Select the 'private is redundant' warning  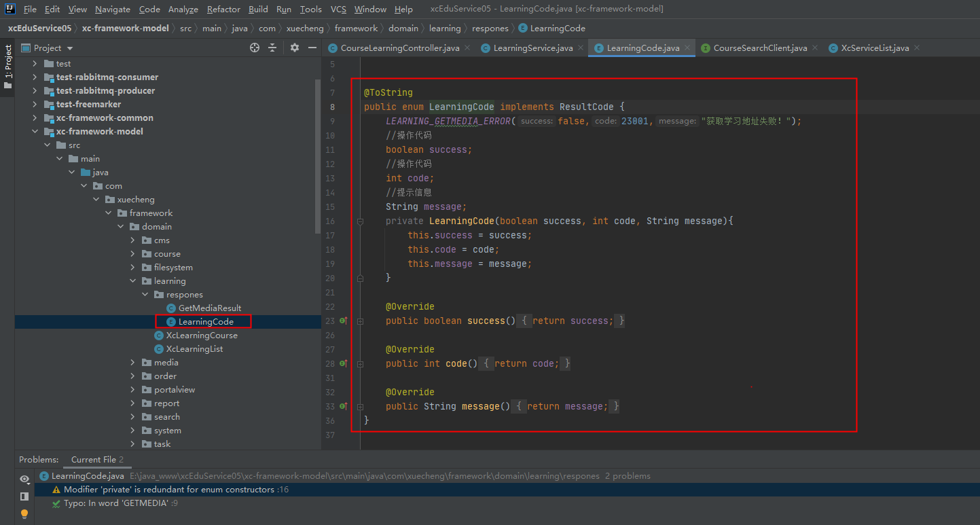[170, 490]
